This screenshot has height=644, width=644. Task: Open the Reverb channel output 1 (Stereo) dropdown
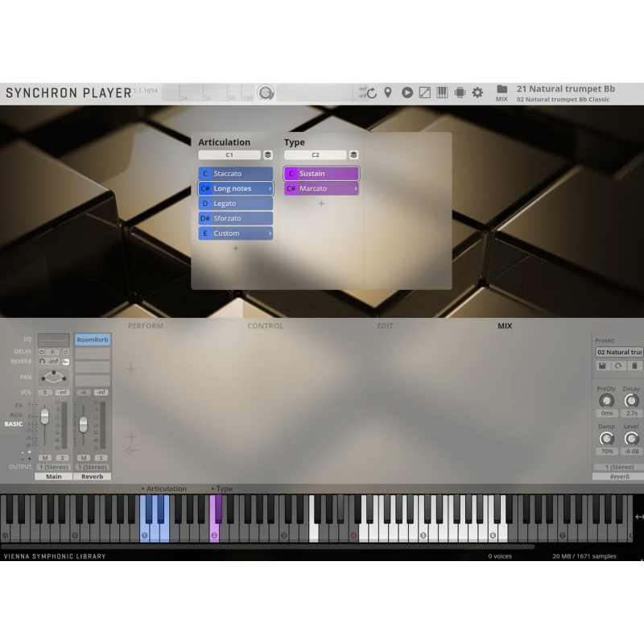(x=93, y=467)
